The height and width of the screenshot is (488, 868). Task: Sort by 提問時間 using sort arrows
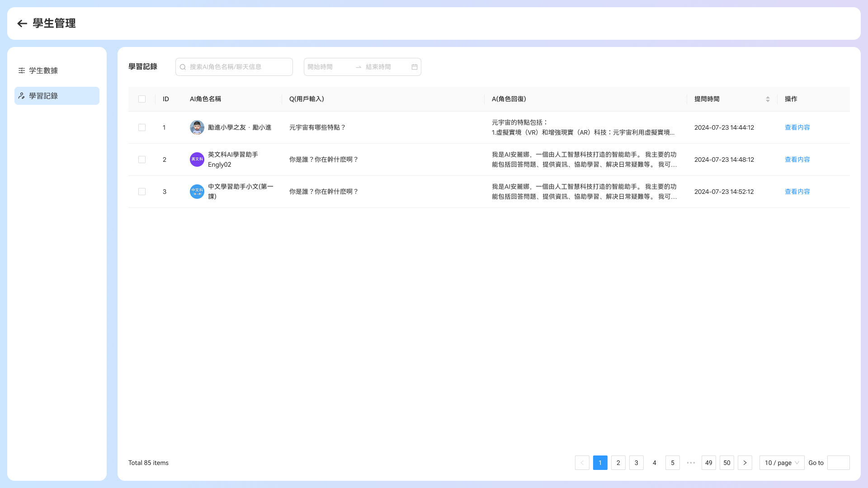tap(768, 99)
